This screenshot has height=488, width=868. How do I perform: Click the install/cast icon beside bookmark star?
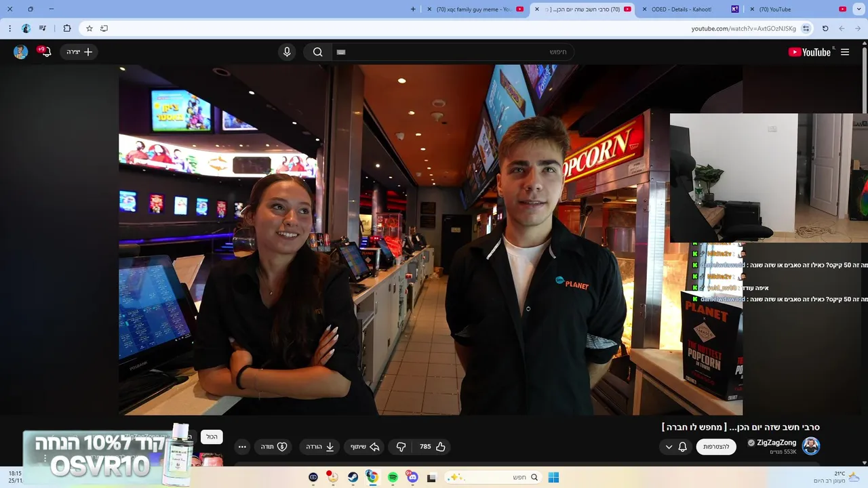tap(104, 28)
